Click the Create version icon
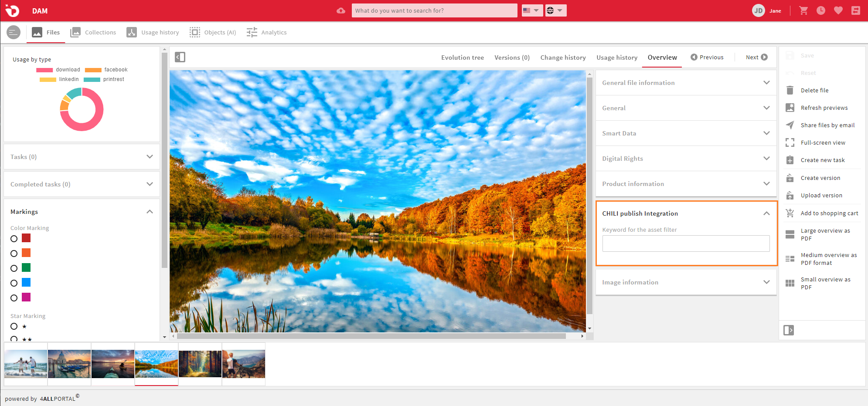Image resolution: width=868 pixels, height=406 pixels. click(790, 178)
